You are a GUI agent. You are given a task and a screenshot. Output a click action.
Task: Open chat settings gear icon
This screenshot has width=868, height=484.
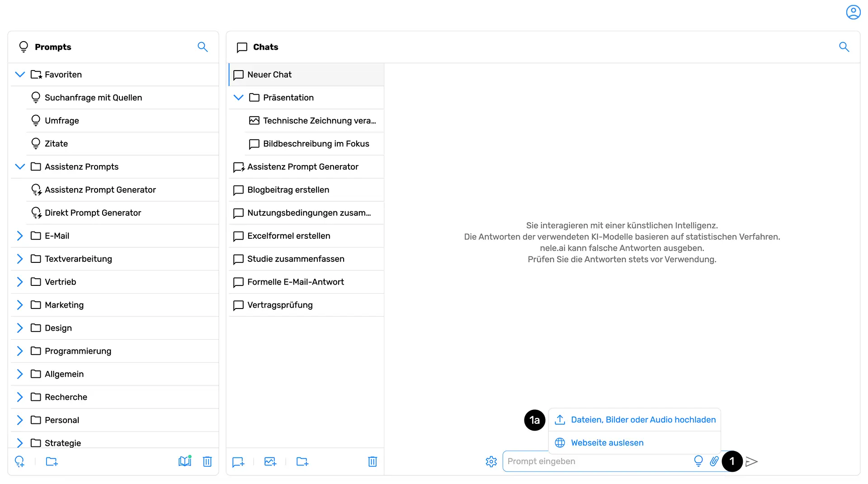coord(491,461)
